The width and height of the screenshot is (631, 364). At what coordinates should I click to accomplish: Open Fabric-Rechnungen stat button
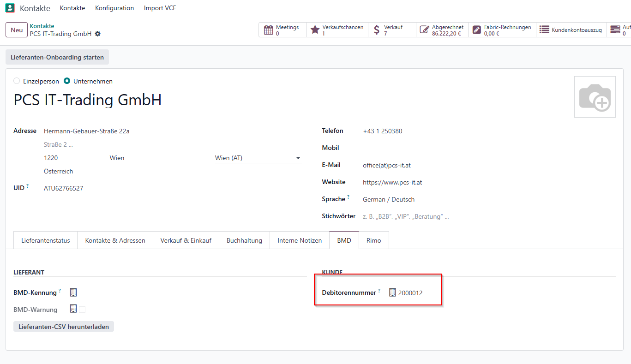click(502, 30)
